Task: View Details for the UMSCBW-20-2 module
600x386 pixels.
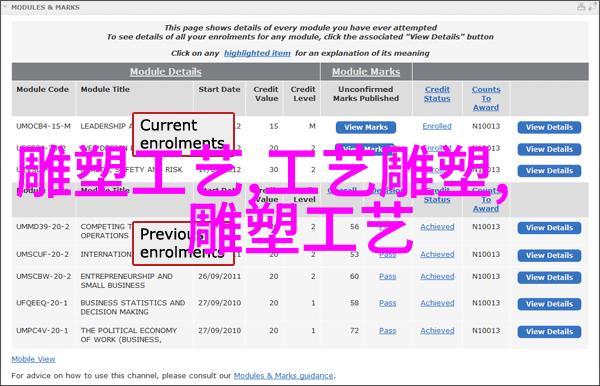Action: click(549, 277)
